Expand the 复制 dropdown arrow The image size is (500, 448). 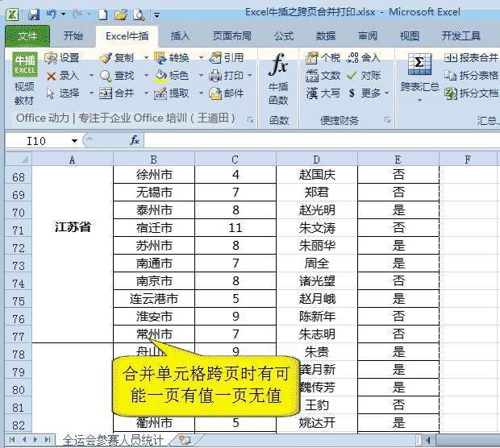click(146, 58)
